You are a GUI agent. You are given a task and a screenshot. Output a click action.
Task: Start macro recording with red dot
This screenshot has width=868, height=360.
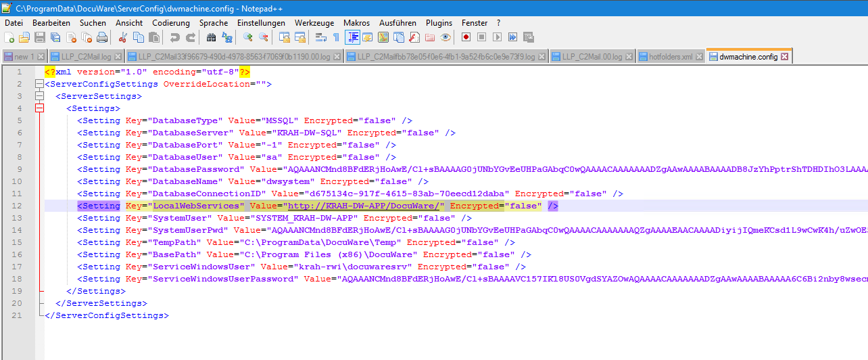pyautogui.click(x=466, y=37)
